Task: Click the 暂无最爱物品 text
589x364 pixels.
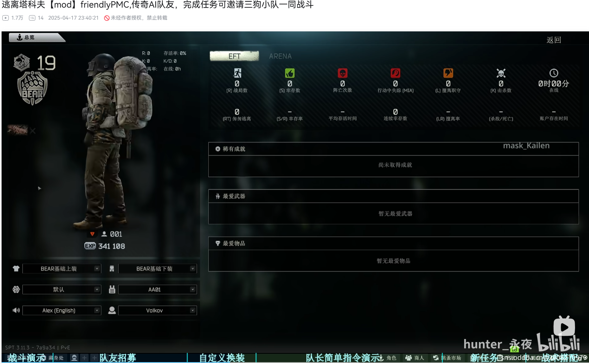Action: pos(393,261)
